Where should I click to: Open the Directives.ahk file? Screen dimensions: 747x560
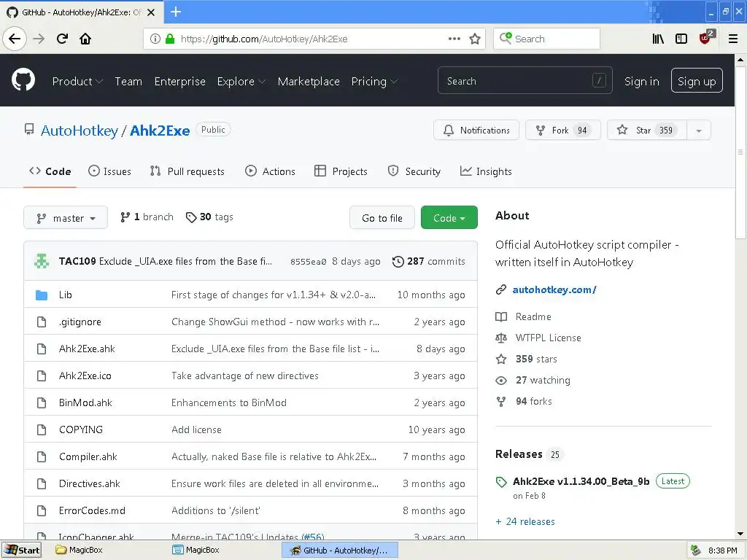89,484
